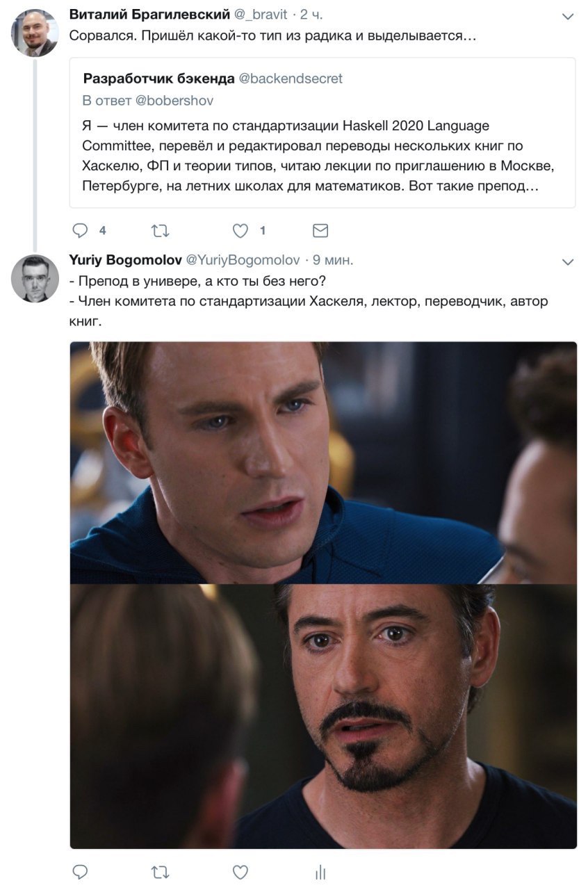The height and width of the screenshot is (890, 588).
Task: Open the top meme image with blue shirt
Action: click(323, 462)
